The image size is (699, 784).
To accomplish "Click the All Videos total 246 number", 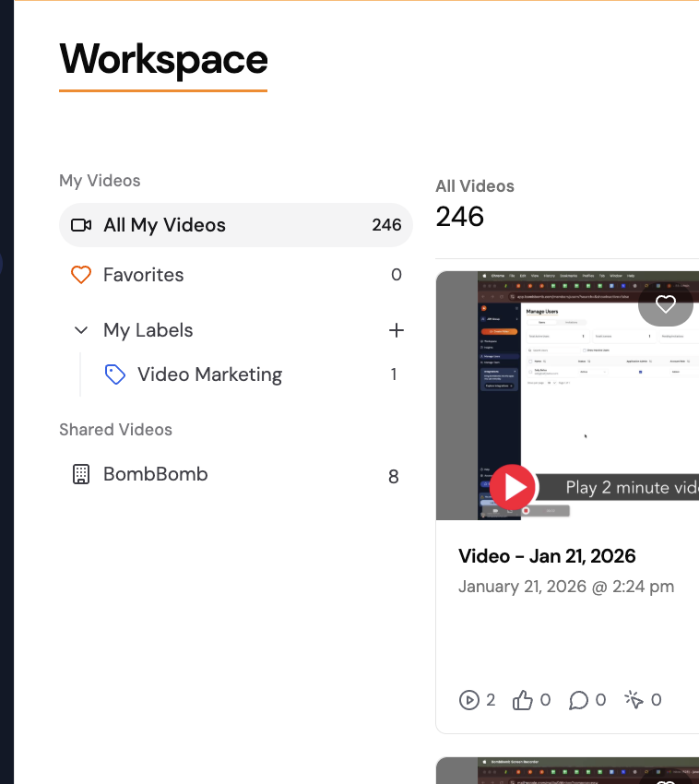I will (x=459, y=217).
